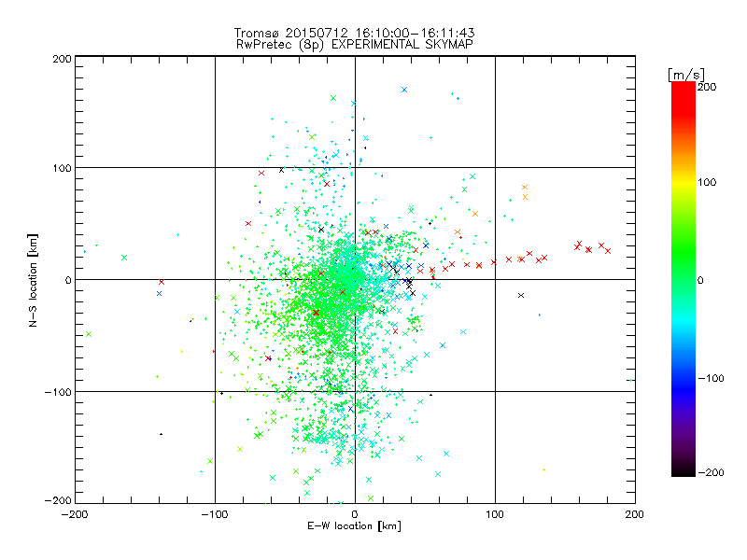Click the x-axis tick label '-200'
747x560 pixels.
(x=75, y=514)
